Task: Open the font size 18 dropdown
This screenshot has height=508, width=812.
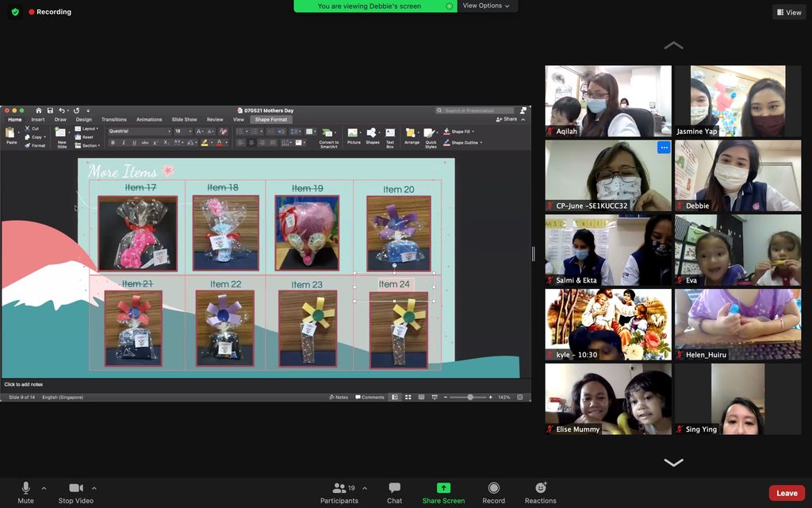Action: click(x=190, y=131)
